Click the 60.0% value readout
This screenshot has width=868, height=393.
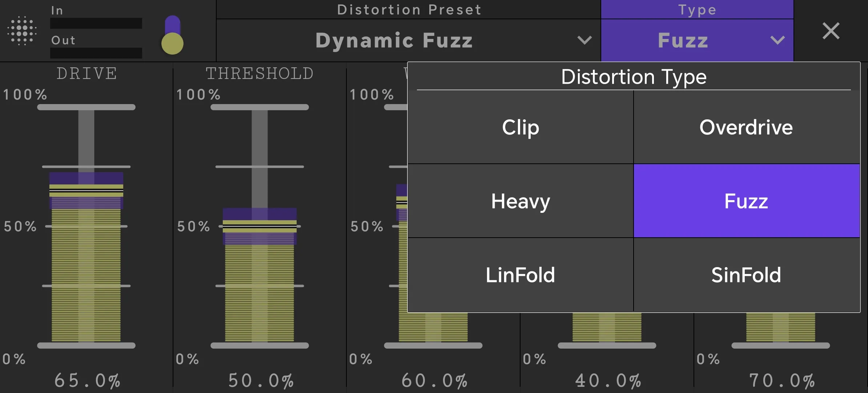[434, 381]
